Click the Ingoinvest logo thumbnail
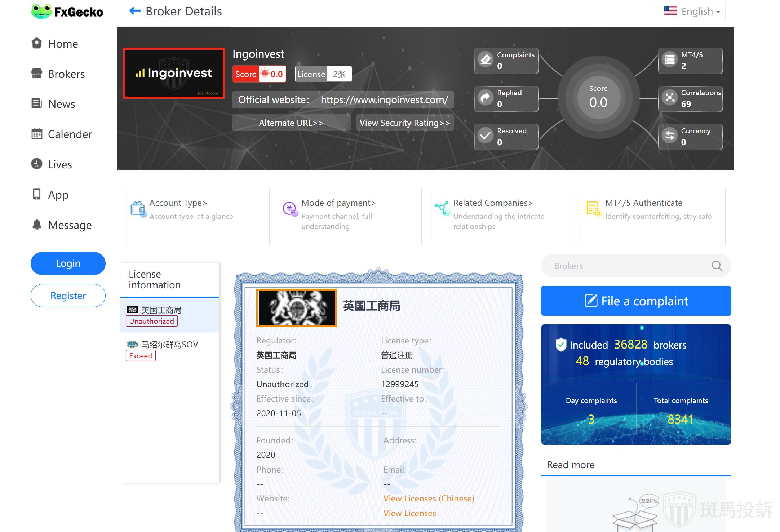This screenshot has height=532, width=780. pyautogui.click(x=174, y=73)
